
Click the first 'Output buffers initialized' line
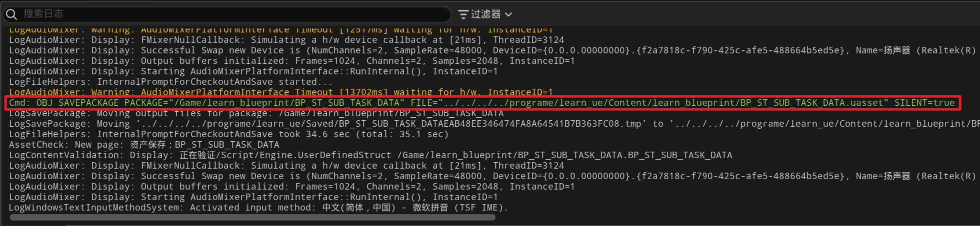[291, 61]
